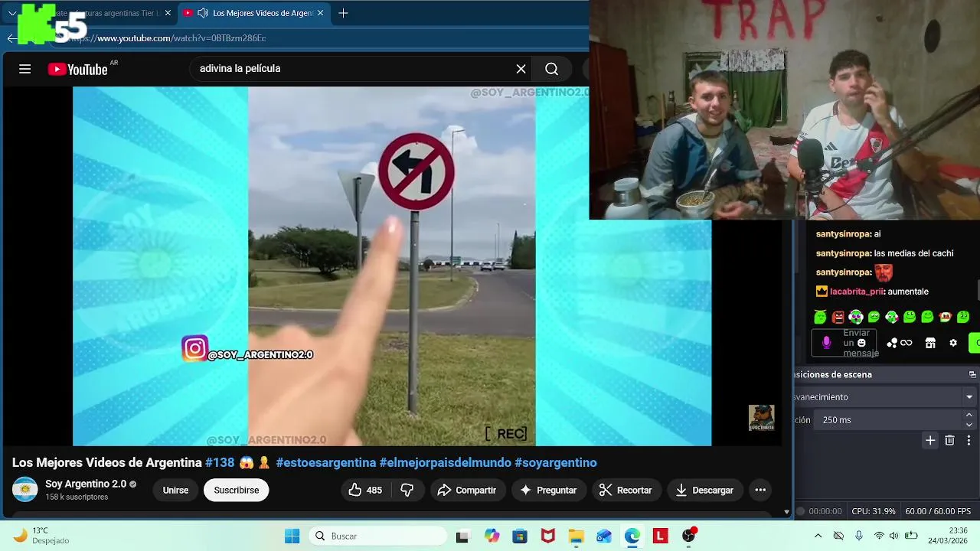Open the chat shop storefront icon
This screenshot has height=551, width=980.
930,343
